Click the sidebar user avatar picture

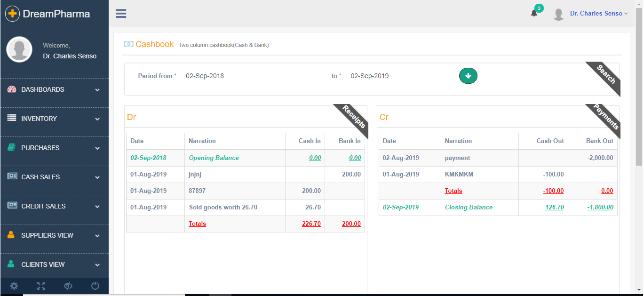tap(19, 49)
